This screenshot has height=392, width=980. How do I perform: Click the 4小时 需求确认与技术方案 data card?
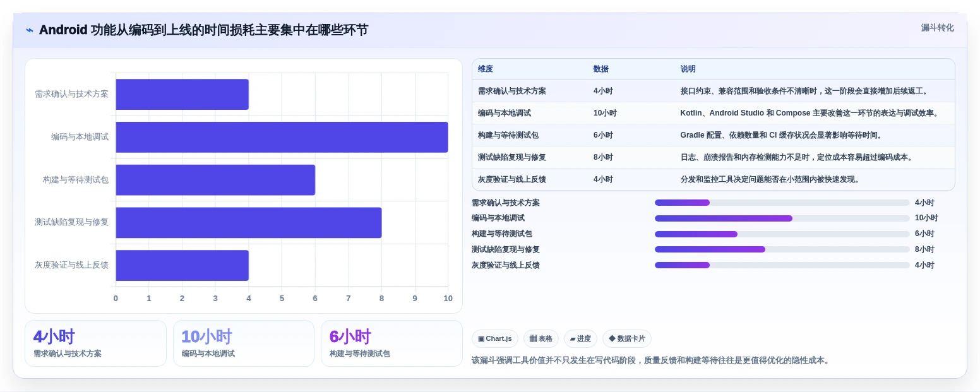pyautogui.click(x=95, y=343)
